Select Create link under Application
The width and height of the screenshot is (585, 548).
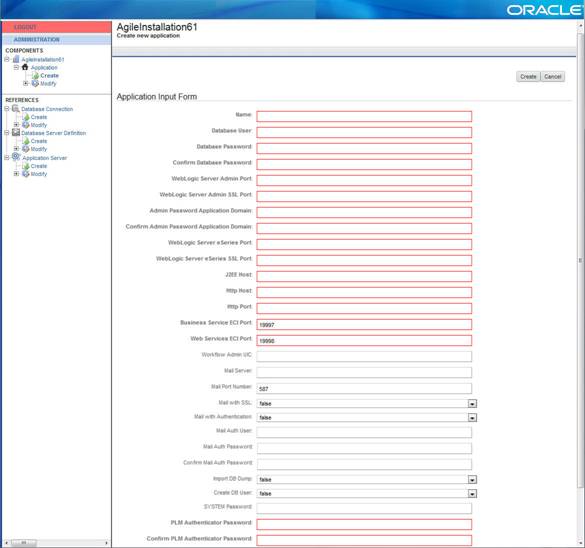click(x=49, y=75)
